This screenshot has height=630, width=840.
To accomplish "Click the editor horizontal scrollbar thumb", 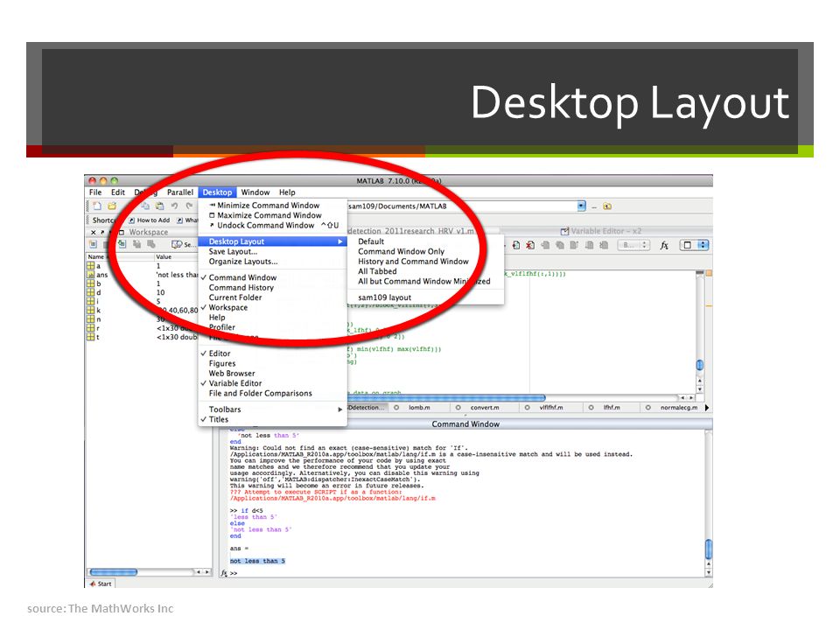I will (445, 398).
